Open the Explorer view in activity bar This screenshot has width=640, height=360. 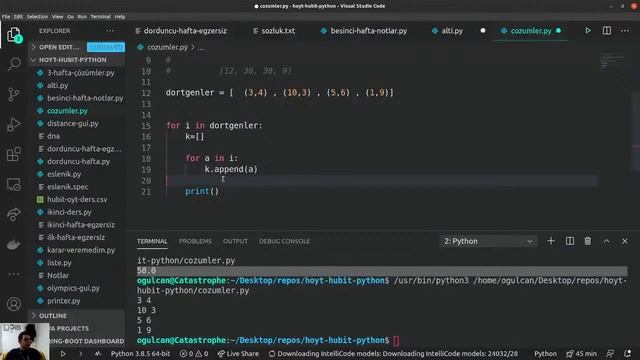click(x=14, y=34)
